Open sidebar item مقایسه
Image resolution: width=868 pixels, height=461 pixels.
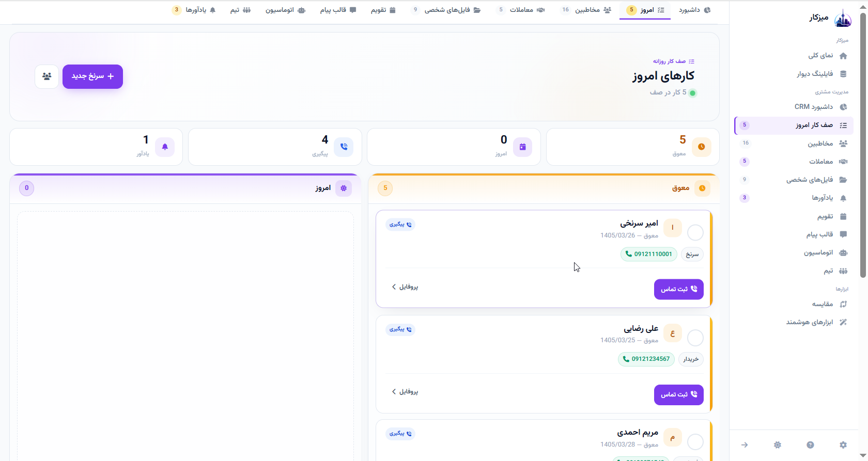point(794,304)
